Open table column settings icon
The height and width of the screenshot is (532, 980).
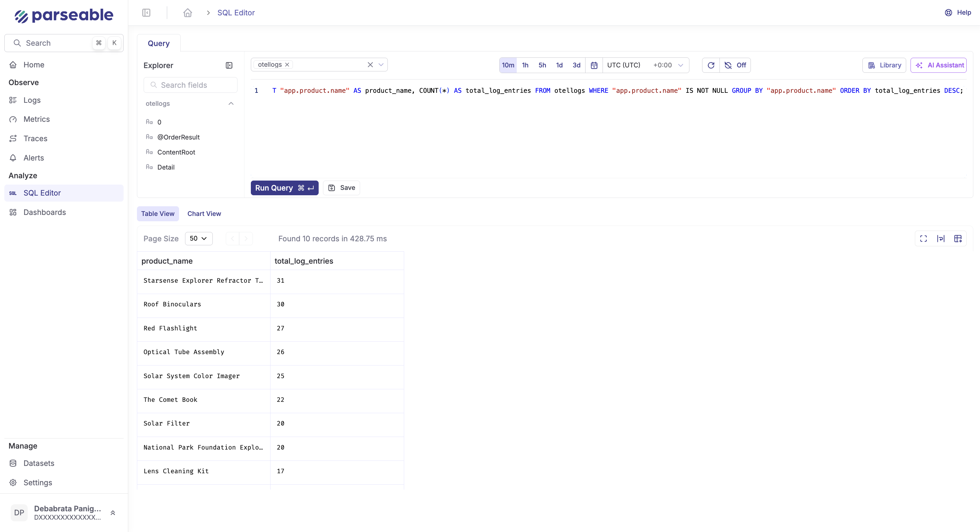coord(958,239)
